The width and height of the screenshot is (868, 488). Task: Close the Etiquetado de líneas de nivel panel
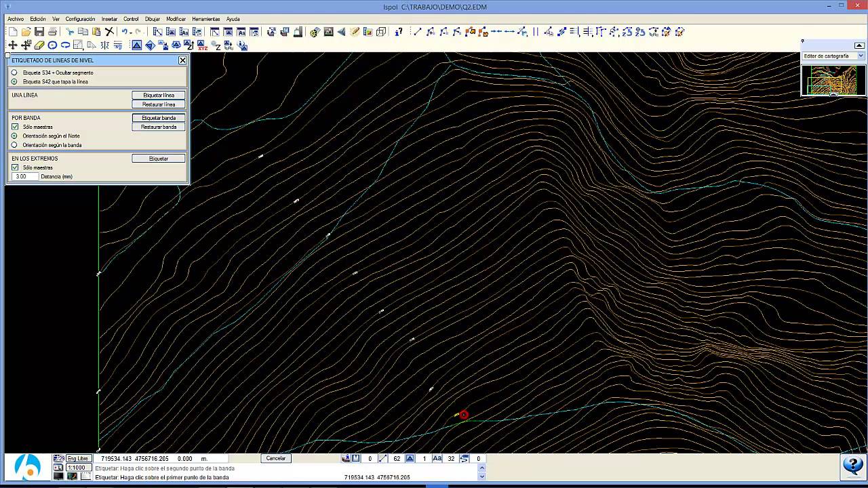pos(182,60)
